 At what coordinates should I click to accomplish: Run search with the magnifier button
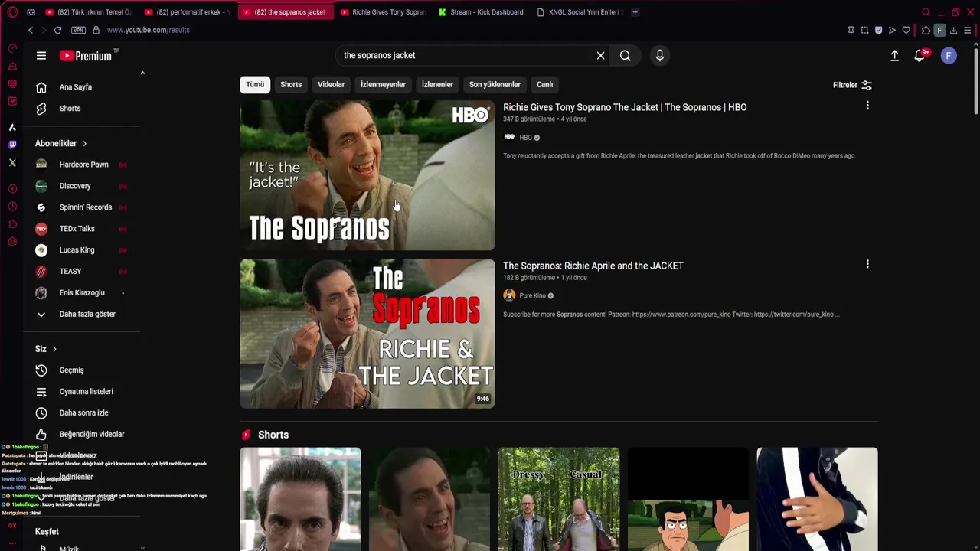(626, 55)
